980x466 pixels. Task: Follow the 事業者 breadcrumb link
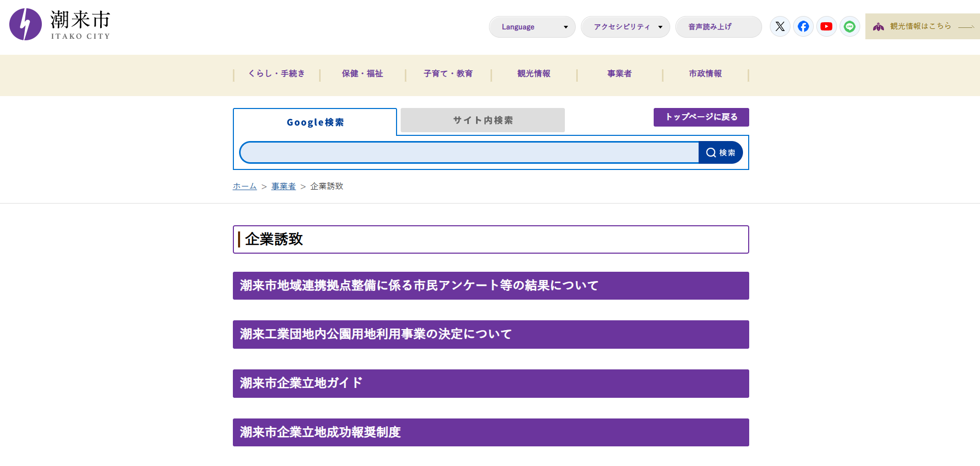pyautogui.click(x=283, y=186)
